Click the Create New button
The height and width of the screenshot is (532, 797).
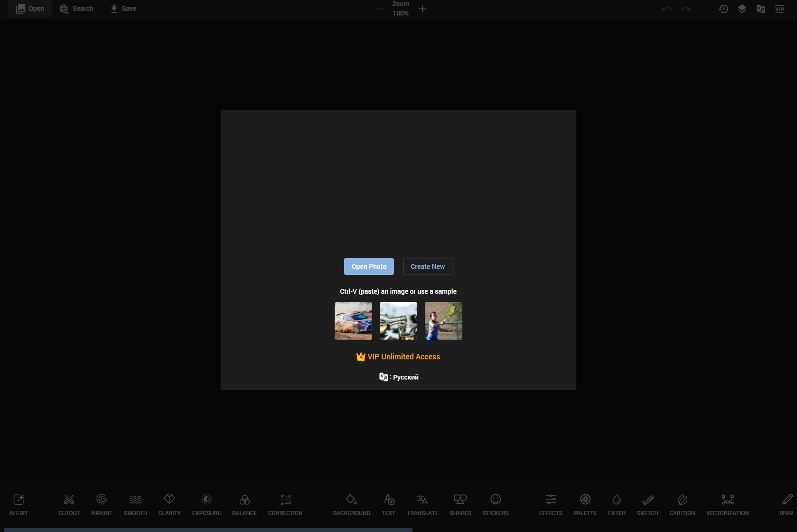click(x=428, y=266)
